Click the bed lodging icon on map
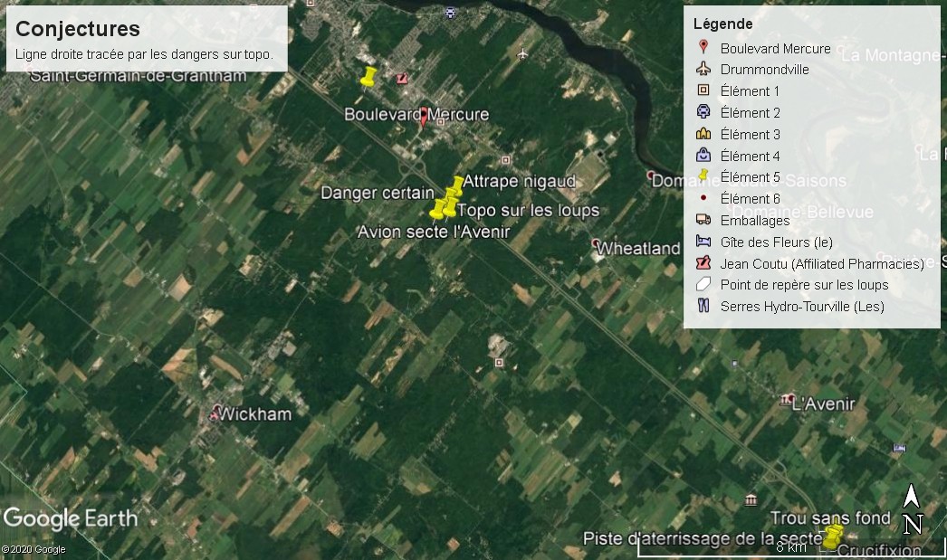This screenshot has height=560, width=947. [x=899, y=448]
